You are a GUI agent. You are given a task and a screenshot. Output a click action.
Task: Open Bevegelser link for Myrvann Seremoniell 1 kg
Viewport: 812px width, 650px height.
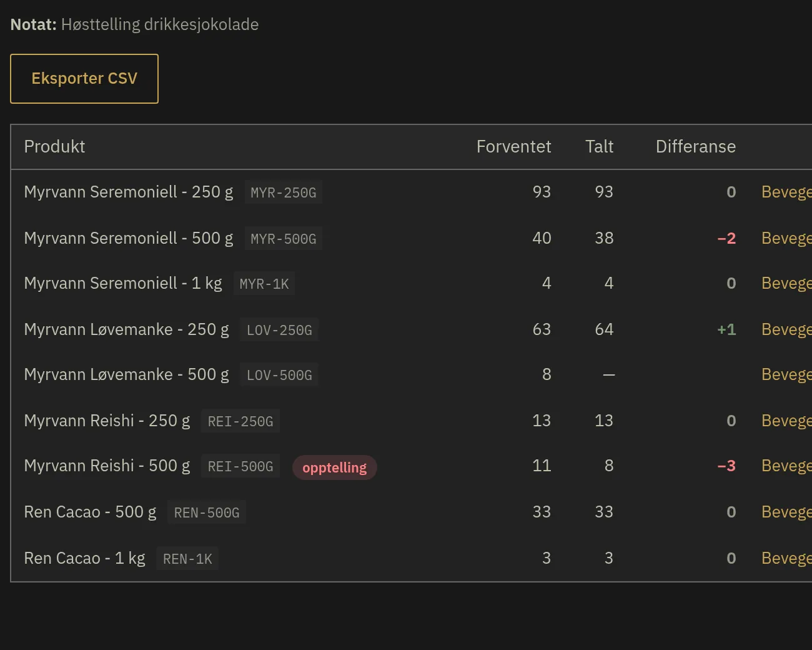(x=786, y=283)
